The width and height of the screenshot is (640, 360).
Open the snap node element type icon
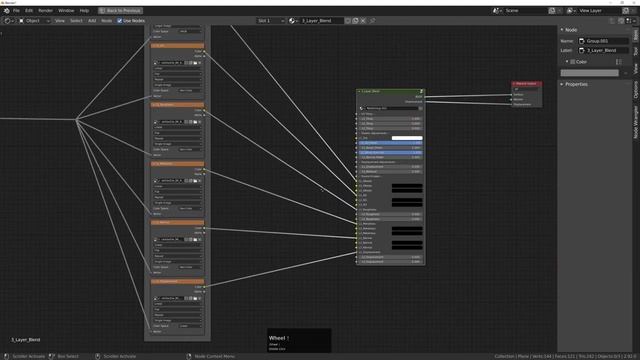click(x=630, y=20)
